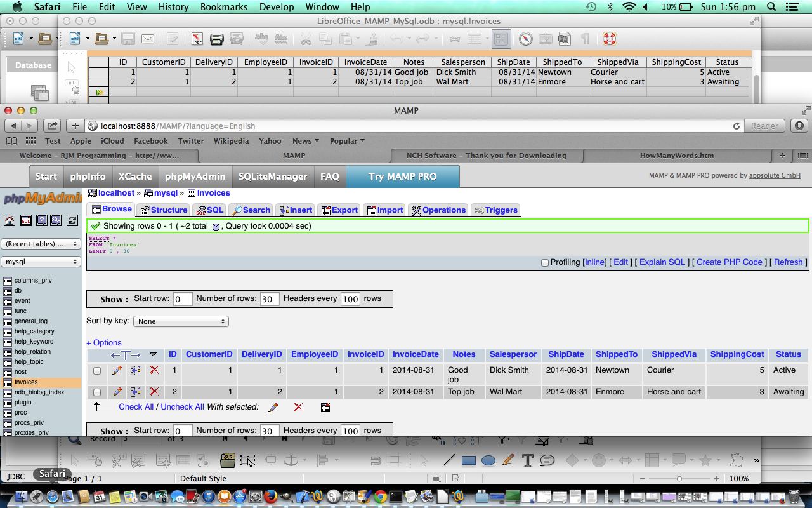
Task: Click the copy row icon for row ID 1
Action: coord(136,370)
